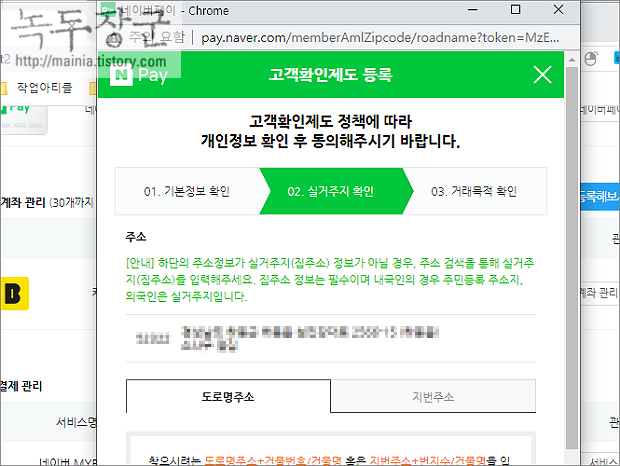Switch to the 지번주소 tab
Viewport: 620px width, 466px height.
pos(433,396)
